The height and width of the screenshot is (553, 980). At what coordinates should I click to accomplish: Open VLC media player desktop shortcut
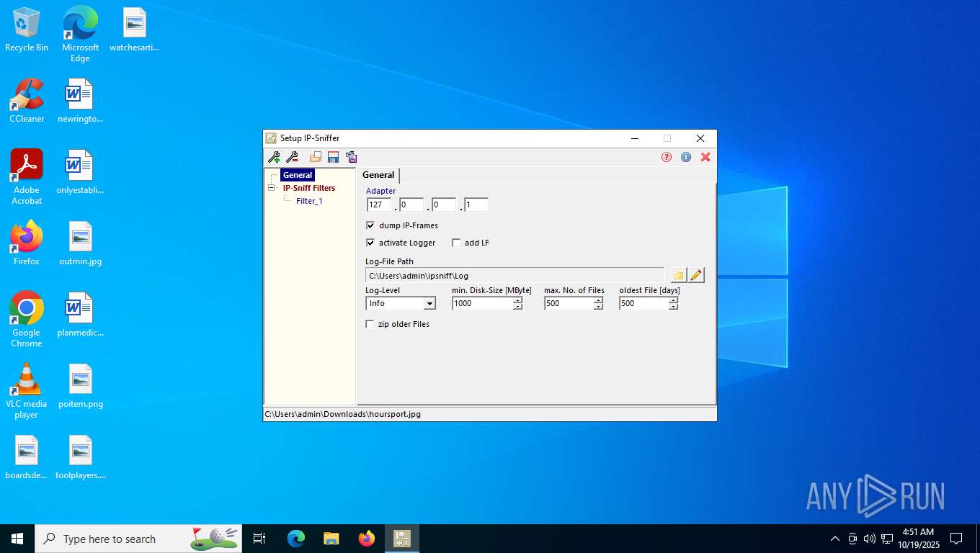(27, 390)
